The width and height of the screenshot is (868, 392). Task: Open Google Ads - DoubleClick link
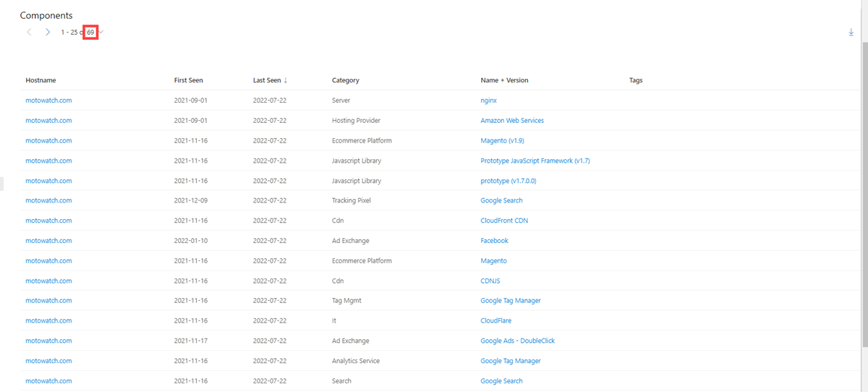click(518, 341)
